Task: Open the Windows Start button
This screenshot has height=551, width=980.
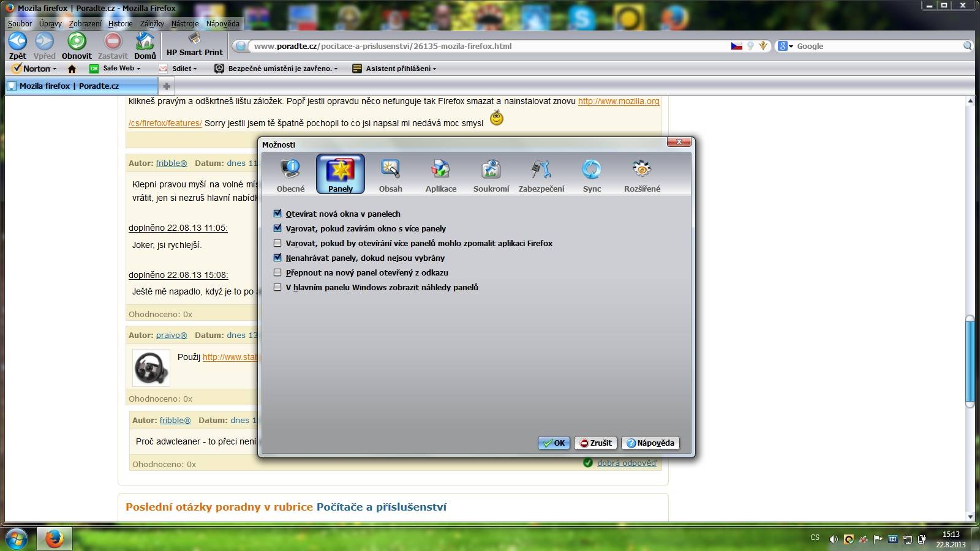Action: coord(17,539)
